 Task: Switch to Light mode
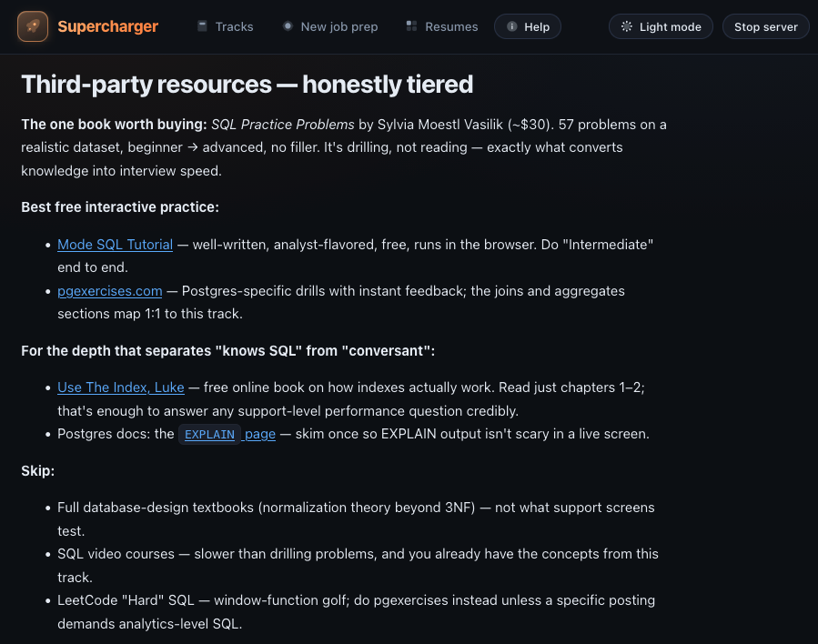[661, 26]
